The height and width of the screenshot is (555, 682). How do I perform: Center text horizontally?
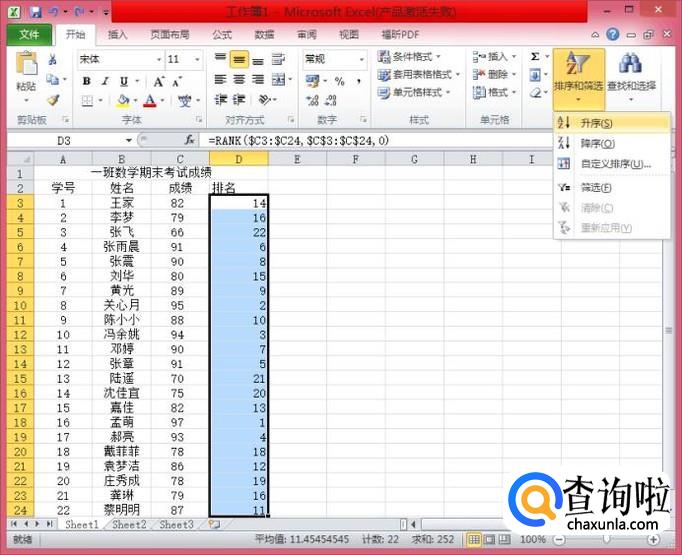239,80
